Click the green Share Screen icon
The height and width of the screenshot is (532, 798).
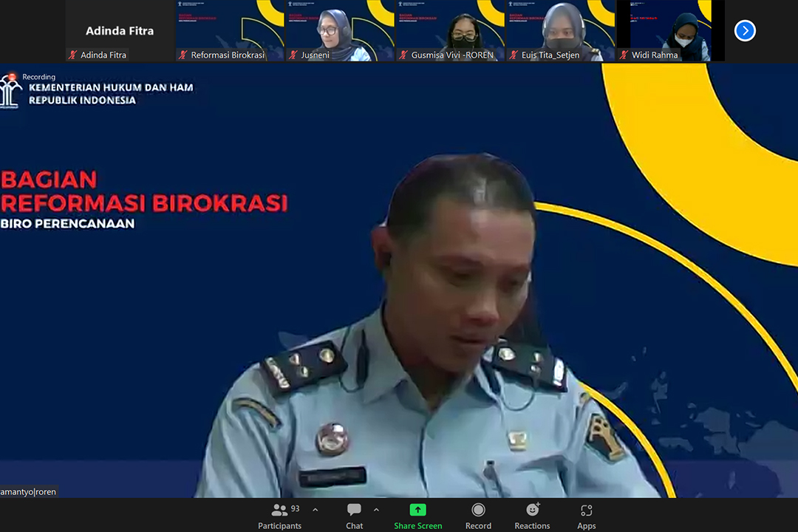click(x=417, y=510)
